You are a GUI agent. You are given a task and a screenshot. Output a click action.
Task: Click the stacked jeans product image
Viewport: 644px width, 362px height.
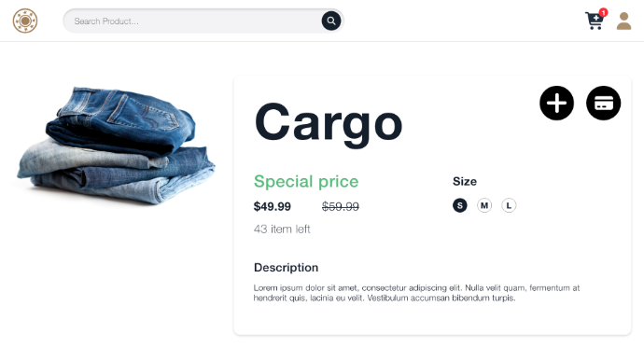117,146
